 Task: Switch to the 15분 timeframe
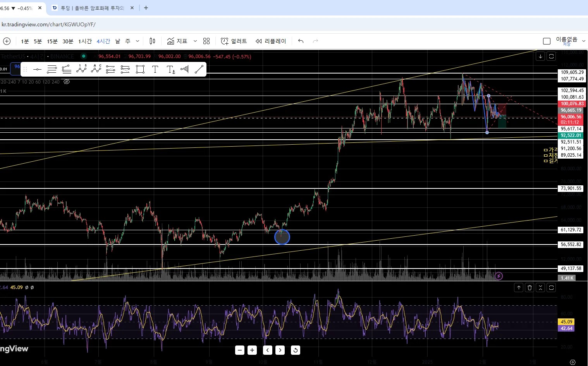(52, 41)
